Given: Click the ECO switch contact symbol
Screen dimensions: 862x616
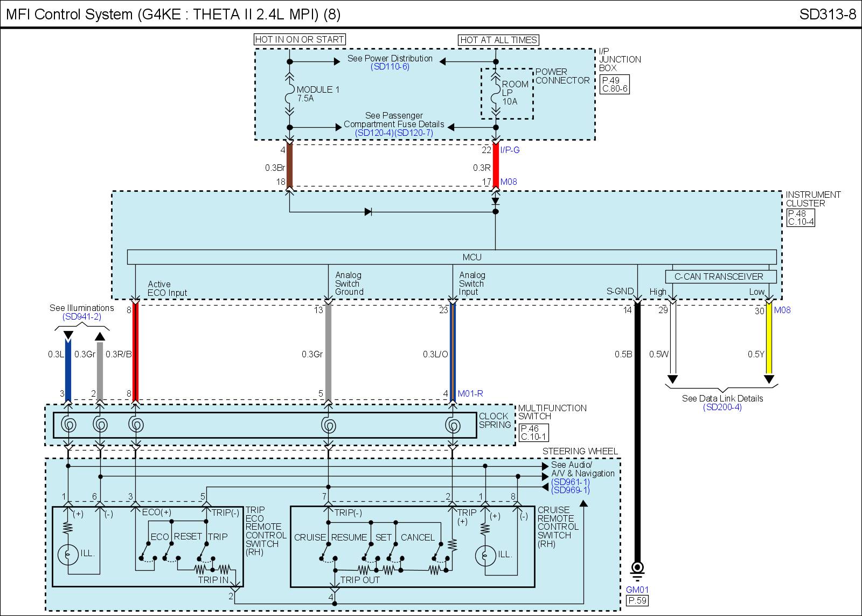Looking at the screenshot, I should tap(147, 550).
